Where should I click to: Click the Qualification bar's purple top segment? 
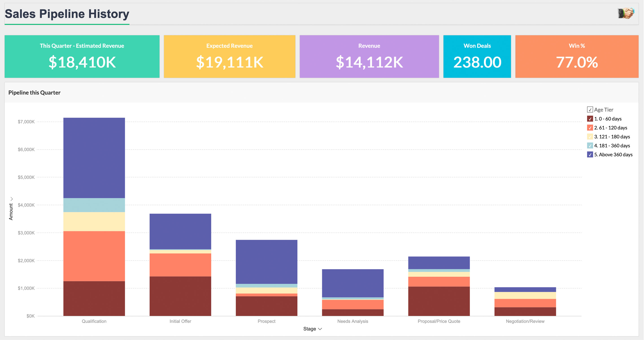point(94,157)
